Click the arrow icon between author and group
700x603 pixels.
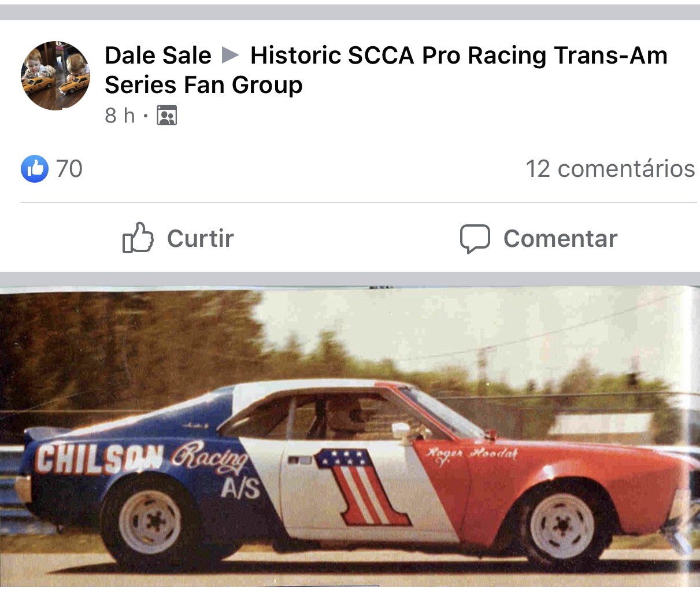coord(231,56)
